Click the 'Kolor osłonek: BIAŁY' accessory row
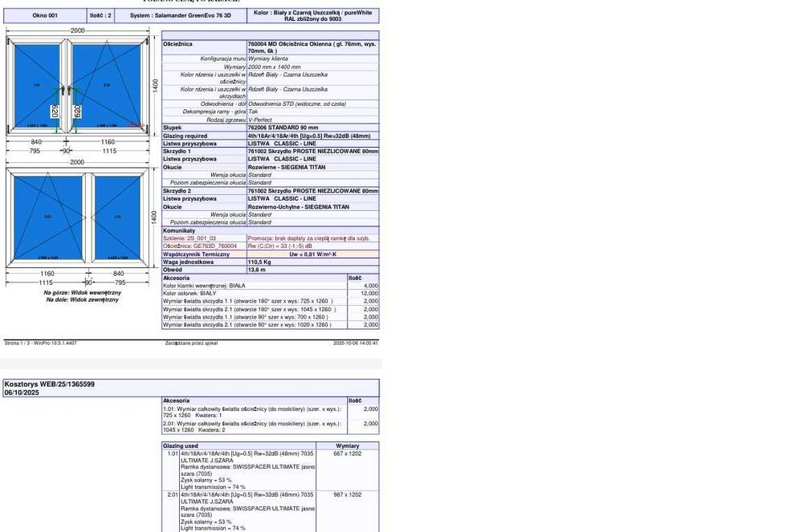The width and height of the screenshot is (803, 532). [255, 294]
